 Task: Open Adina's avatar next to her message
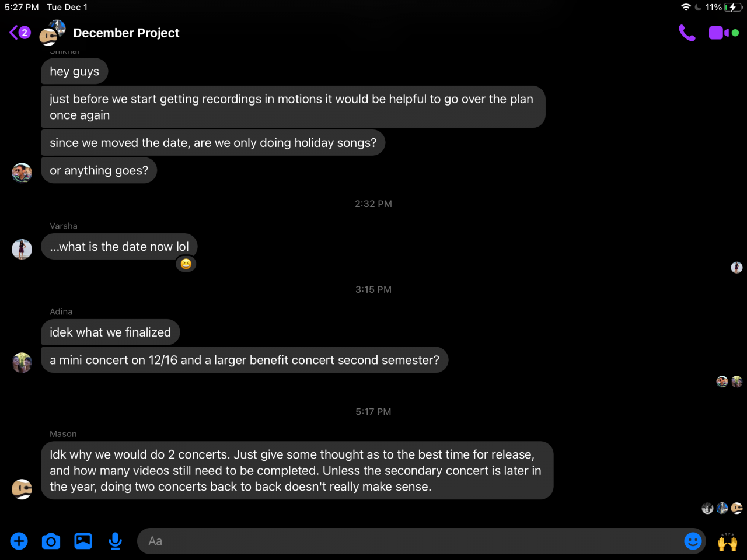pyautogui.click(x=22, y=362)
